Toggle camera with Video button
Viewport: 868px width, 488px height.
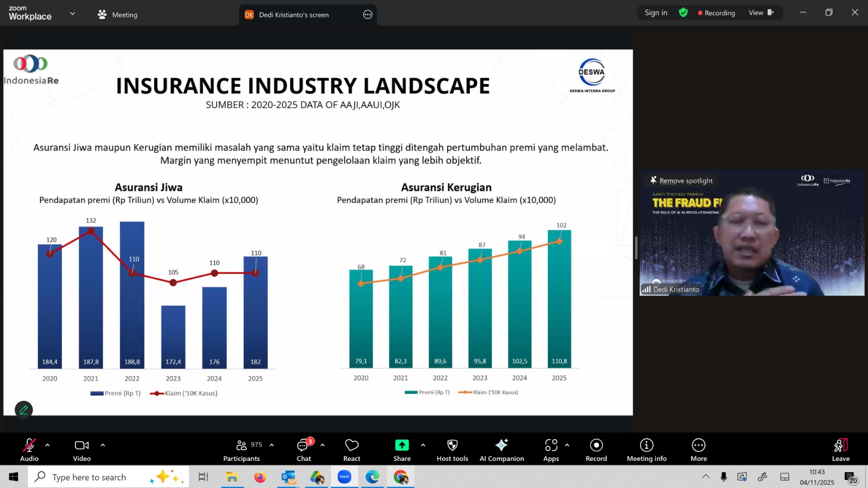coord(82,450)
